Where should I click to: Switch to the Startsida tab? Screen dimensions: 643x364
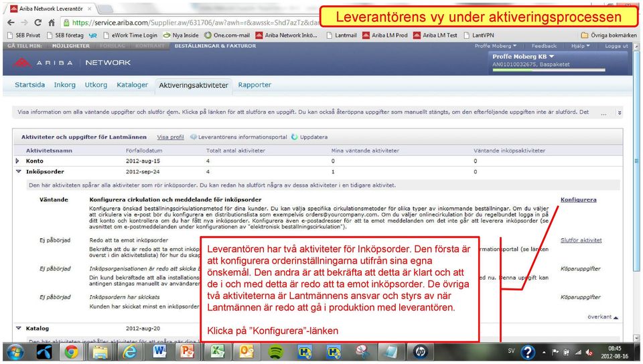(x=30, y=85)
